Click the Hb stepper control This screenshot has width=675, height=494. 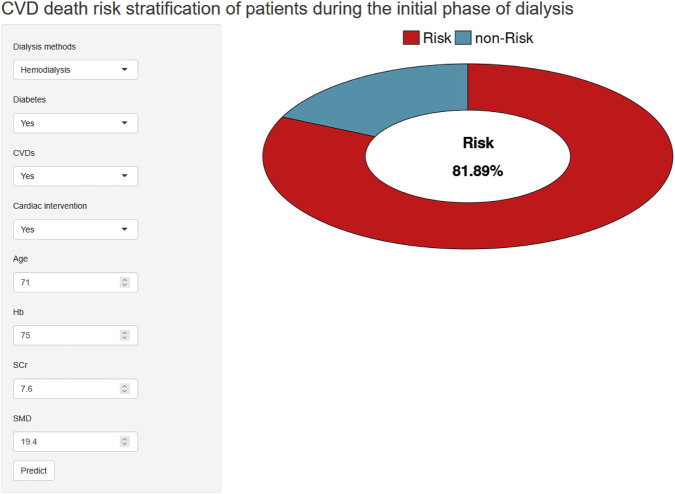[x=124, y=335]
